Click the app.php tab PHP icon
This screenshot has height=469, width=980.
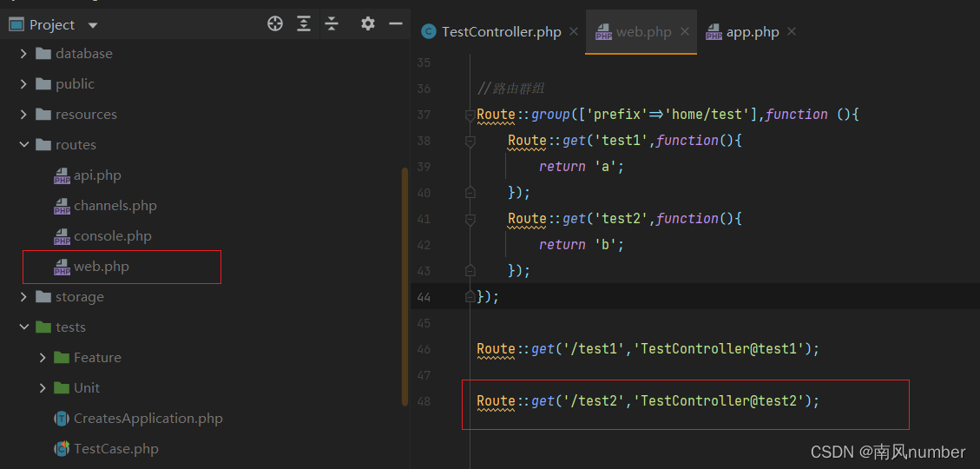click(714, 32)
